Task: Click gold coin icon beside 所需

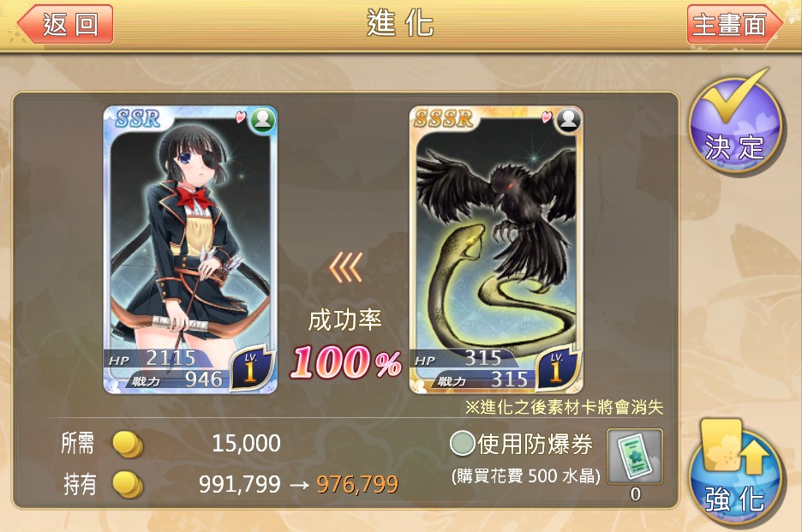Action: [128, 444]
